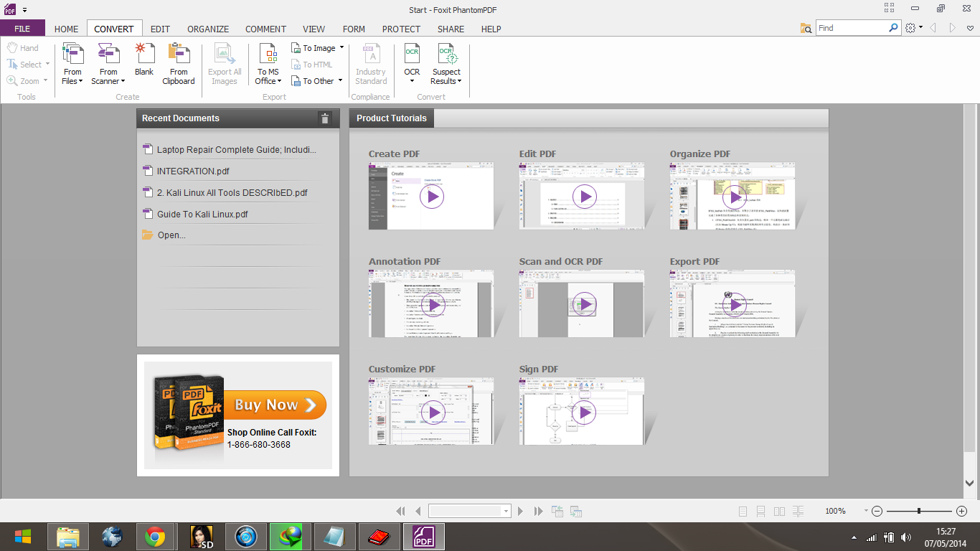The height and width of the screenshot is (551, 980).
Task: Clear recent documents with trash icon
Action: (x=325, y=118)
